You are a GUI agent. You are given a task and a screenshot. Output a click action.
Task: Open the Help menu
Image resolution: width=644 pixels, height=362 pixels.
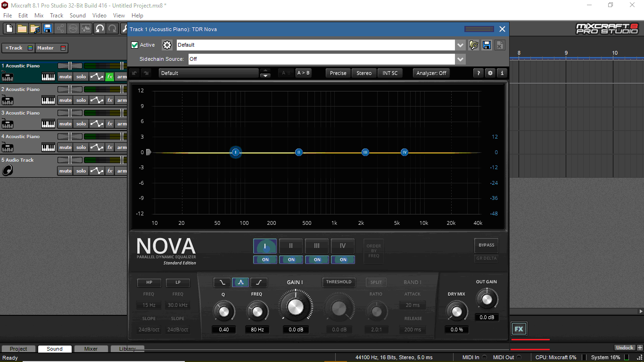(x=137, y=16)
